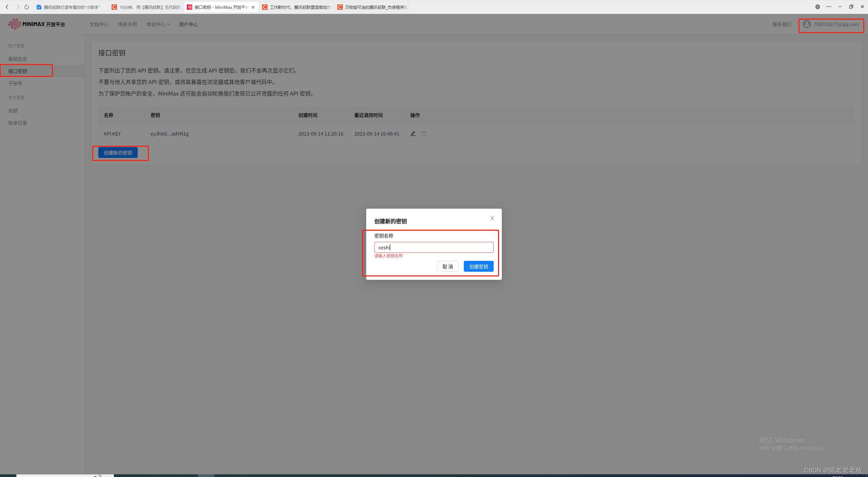The image size is (868, 477).
Task: Click the 名称 column header
Action: click(108, 115)
